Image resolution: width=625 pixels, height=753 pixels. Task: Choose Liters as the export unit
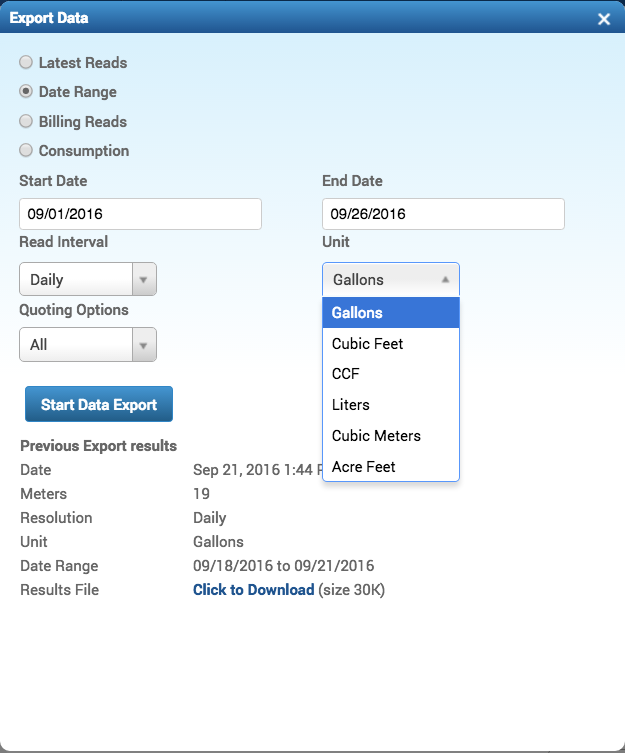tap(390, 405)
